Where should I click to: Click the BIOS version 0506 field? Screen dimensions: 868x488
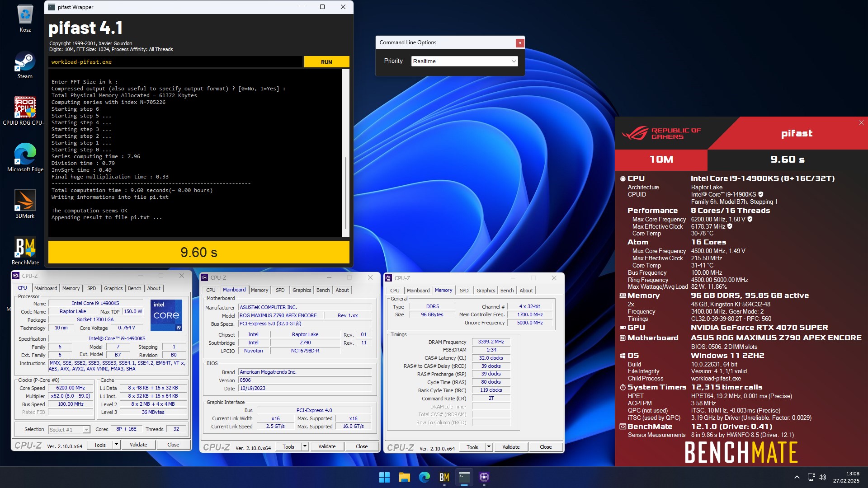pos(305,380)
